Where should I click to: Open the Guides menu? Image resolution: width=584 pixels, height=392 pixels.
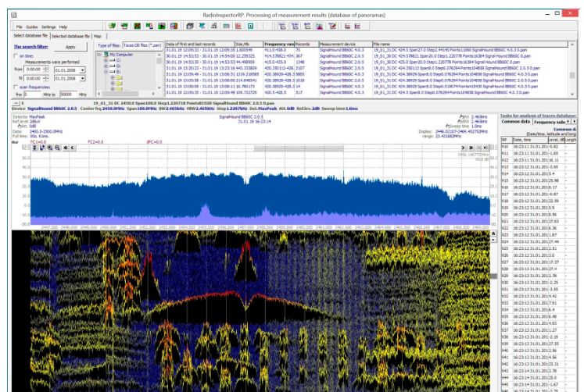point(31,27)
